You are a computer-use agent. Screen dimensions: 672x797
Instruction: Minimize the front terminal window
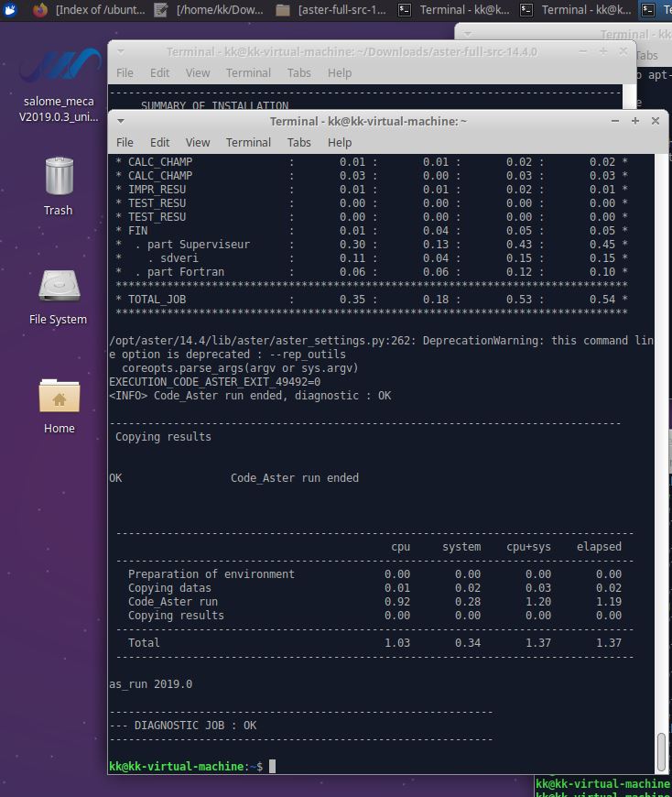[x=615, y=121]
